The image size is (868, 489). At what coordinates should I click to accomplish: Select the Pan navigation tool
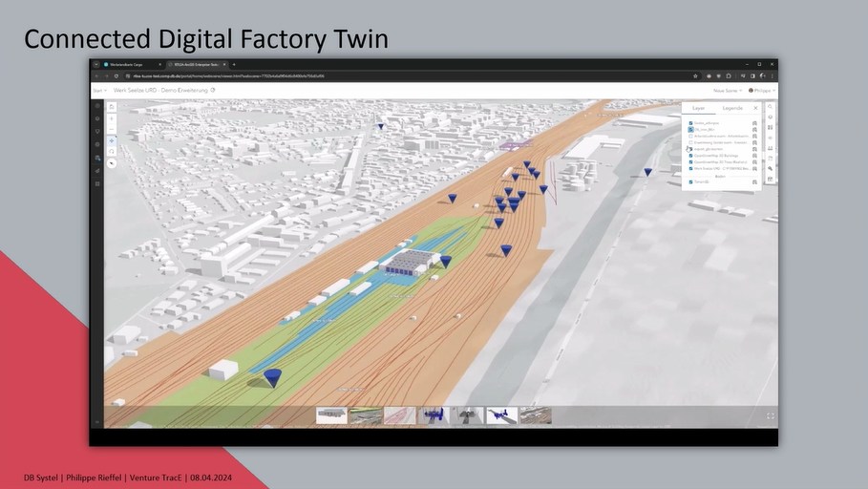coord(112,140)
